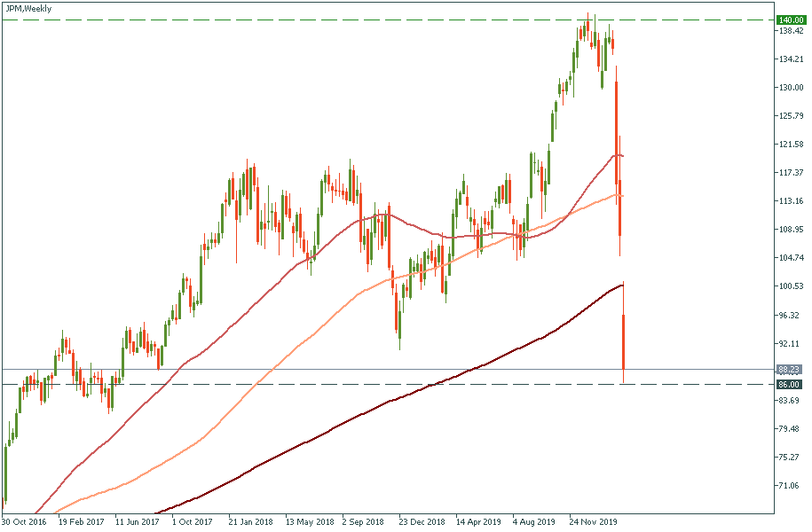The height and width of the screenshot is (532, 812).
Task: Click the 88.23 current price tag
Action: pos(789,369)
